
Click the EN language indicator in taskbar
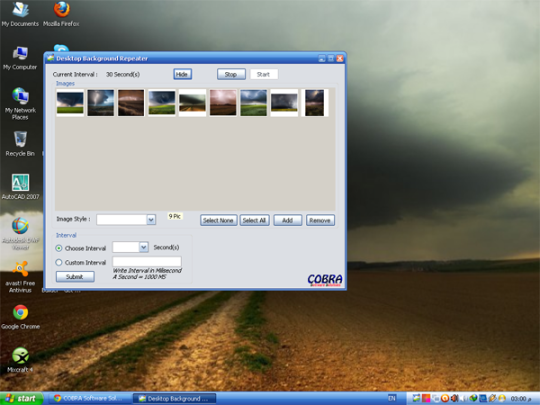coord(392,398)
